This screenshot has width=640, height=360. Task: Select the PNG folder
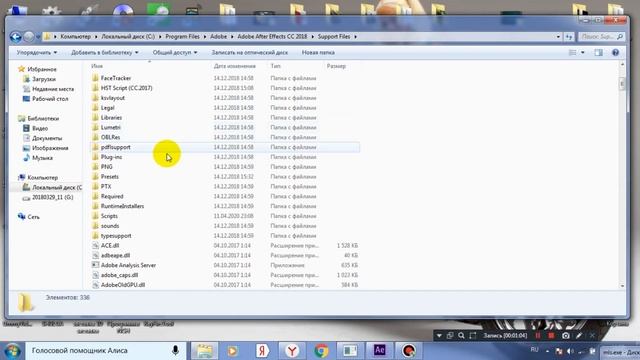pyautogui.click(x=107, y=167)
